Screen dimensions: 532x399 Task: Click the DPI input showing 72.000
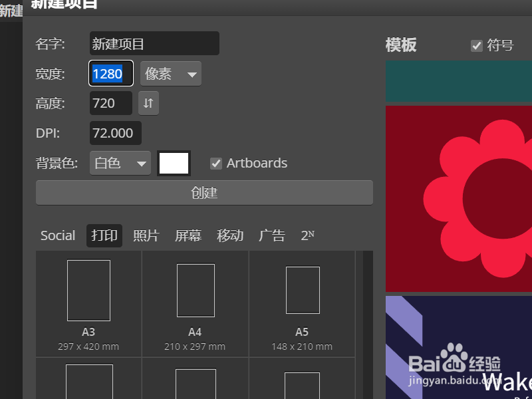(x=116, y=133)
